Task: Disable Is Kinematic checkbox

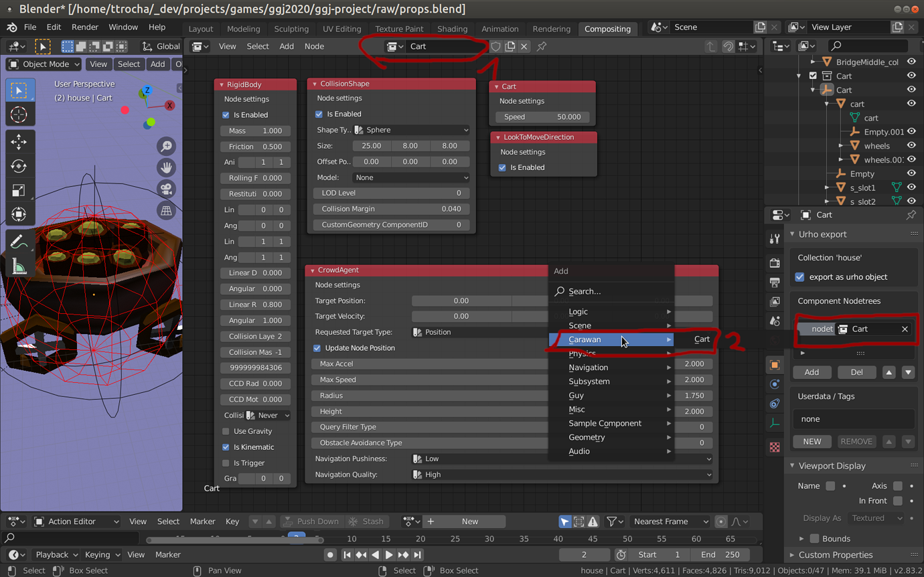Action: pyautogui.click(x=226, y=447)
